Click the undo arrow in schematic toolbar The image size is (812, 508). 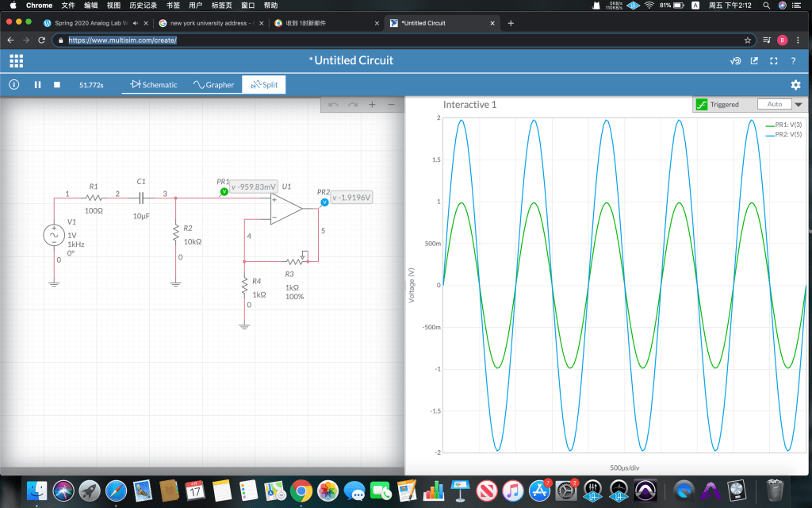(333, 105)
